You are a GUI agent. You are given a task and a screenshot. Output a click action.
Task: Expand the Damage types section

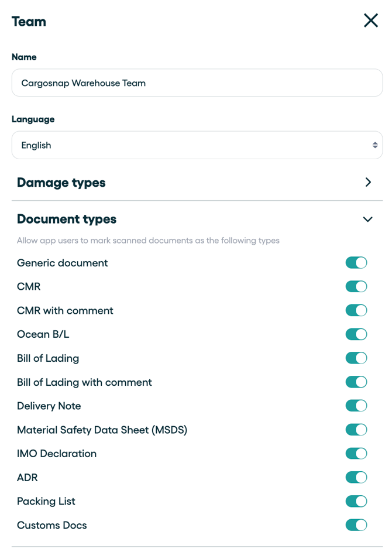click(x=367, y=183)
